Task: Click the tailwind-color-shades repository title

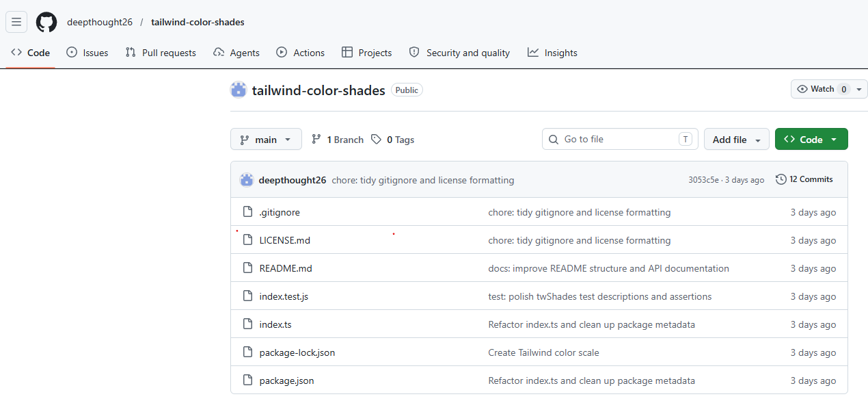Action: click(x=318, y=90)
